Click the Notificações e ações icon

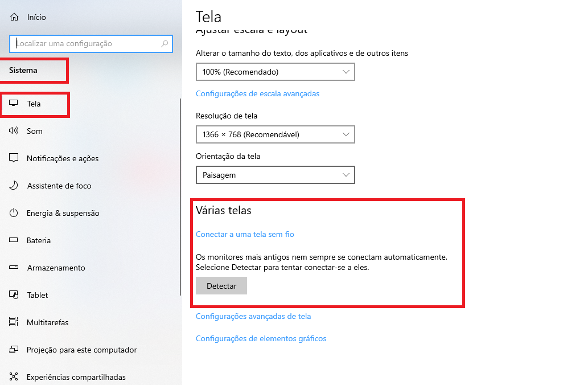(14, 158)
